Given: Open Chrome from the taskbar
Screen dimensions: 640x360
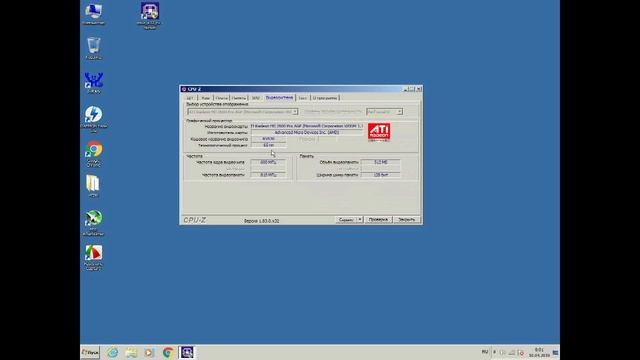Looking at the screenshot, I should click(168, 352).
